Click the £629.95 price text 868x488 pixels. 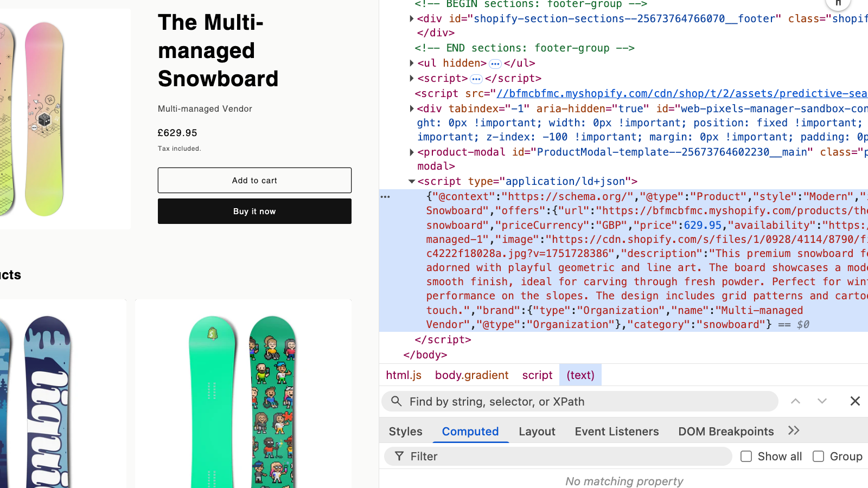pos(177,133)
